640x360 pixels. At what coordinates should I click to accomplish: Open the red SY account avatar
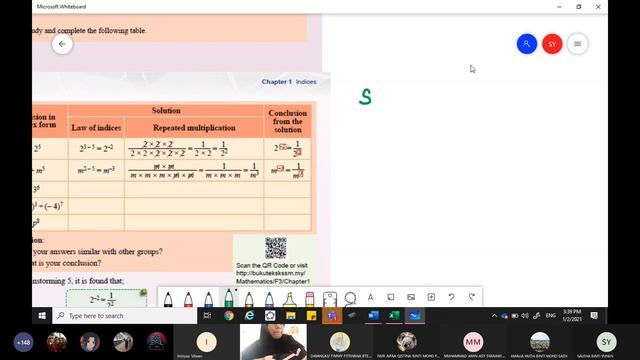click(x=552, y=44)
